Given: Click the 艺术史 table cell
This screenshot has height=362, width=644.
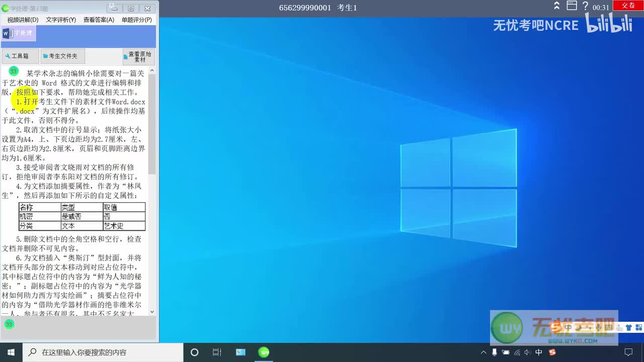Looking at the screenshot, I should pyautogui.click(x=124, y=226).
